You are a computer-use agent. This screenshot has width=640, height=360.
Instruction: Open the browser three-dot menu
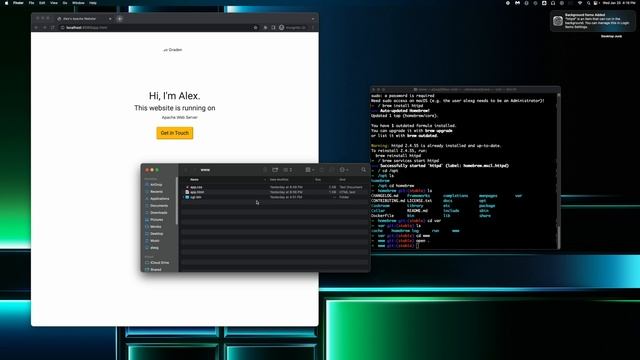313,28
